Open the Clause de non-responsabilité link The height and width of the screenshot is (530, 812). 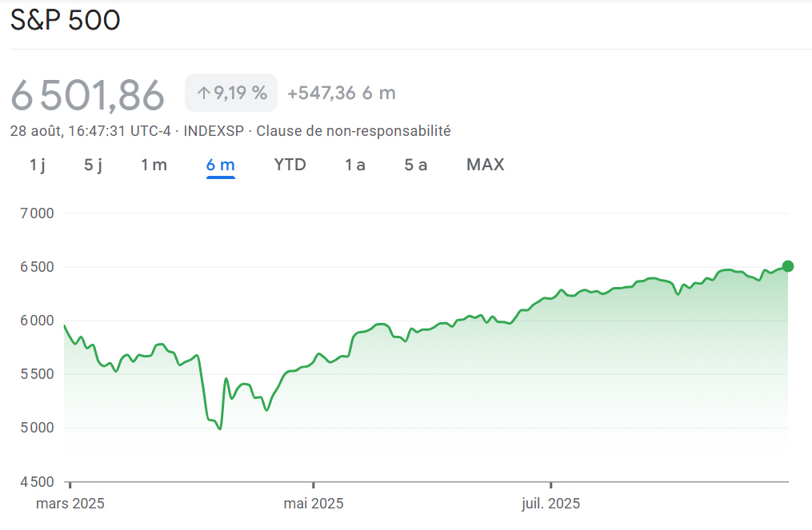(x=353, y=130)
